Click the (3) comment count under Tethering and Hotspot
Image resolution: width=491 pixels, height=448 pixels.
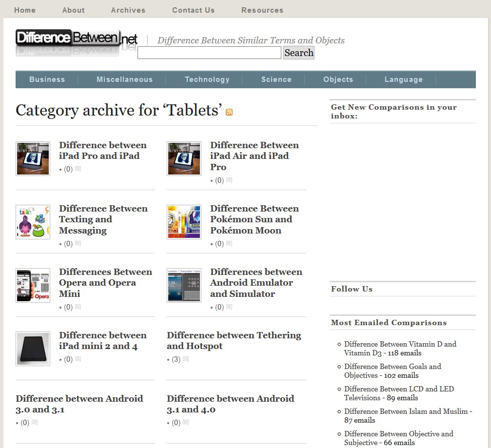[x=176, y=359]
